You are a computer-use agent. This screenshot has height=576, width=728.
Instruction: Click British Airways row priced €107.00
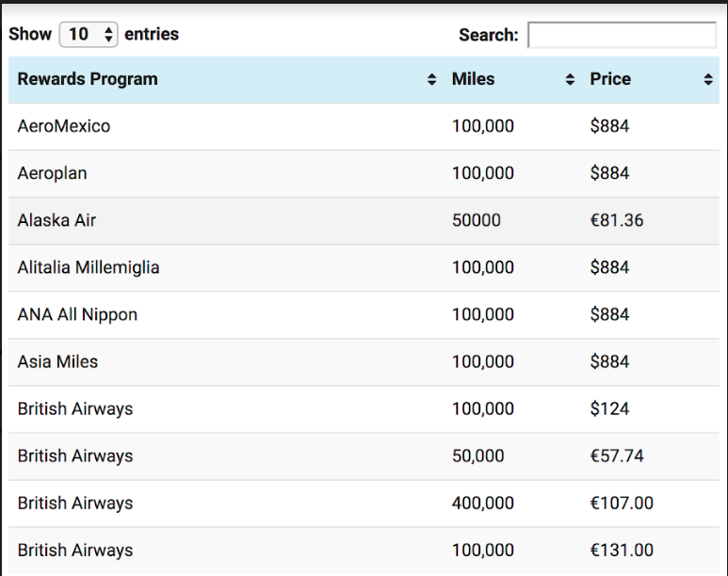pos(364,504)
